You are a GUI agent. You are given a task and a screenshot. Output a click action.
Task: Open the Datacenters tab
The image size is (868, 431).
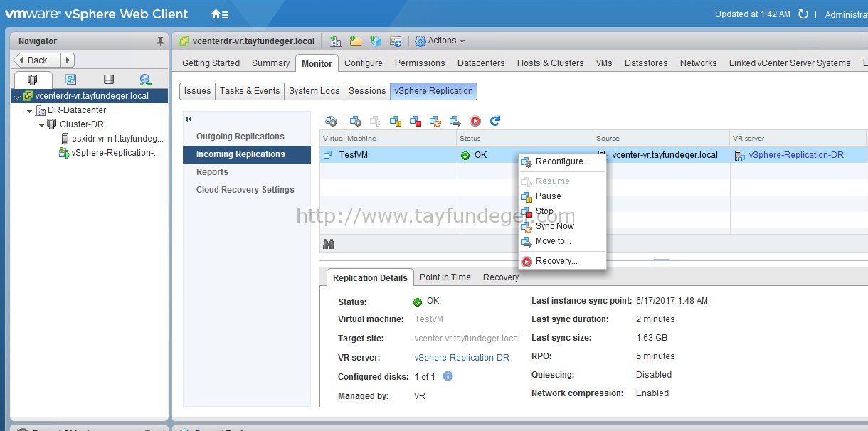point(481,63)
